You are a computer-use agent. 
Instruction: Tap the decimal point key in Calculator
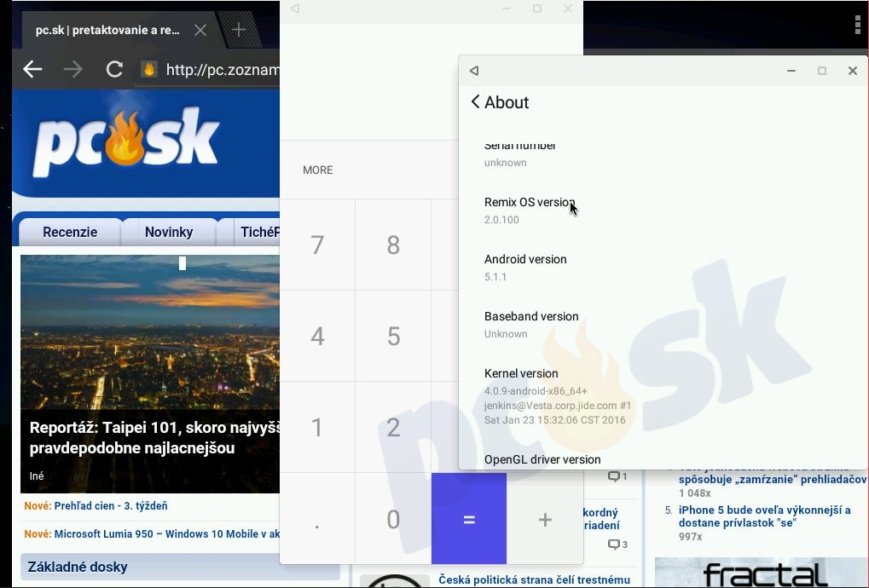pyautogui.click(x=317, y=519)
